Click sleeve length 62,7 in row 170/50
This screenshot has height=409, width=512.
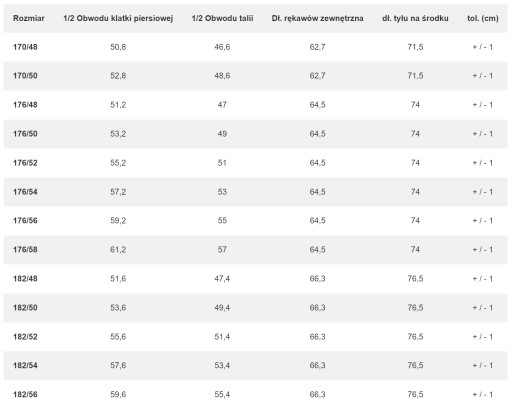(x=317, y=76)
